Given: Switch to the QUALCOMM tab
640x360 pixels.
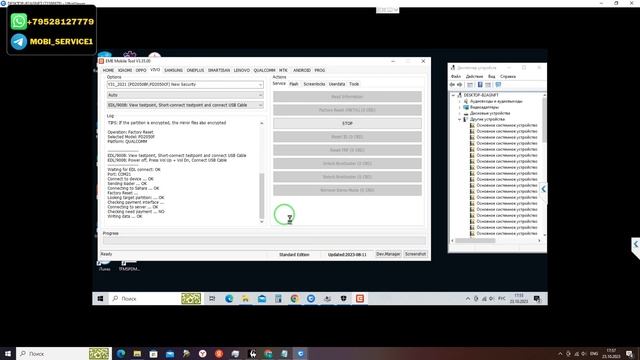Looking at the screenshot, I should pos(264,70).
